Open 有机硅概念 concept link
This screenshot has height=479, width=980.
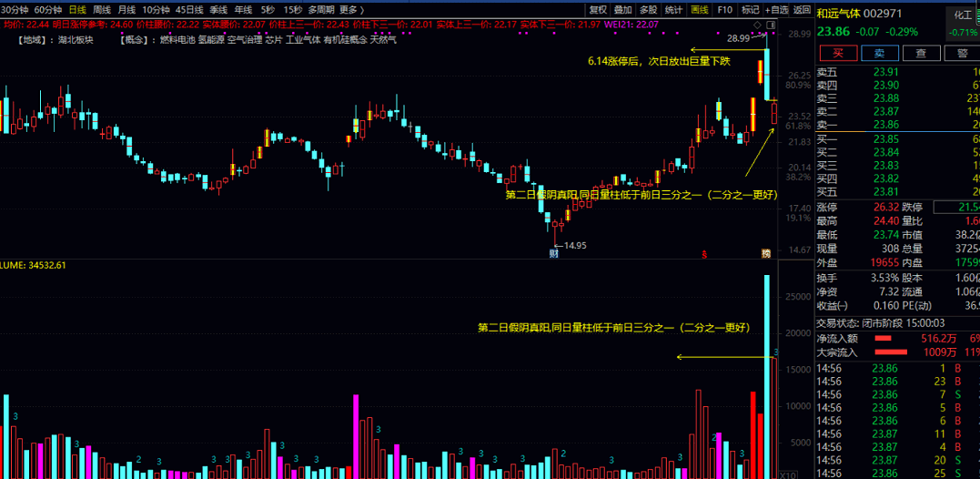[345, 40]
